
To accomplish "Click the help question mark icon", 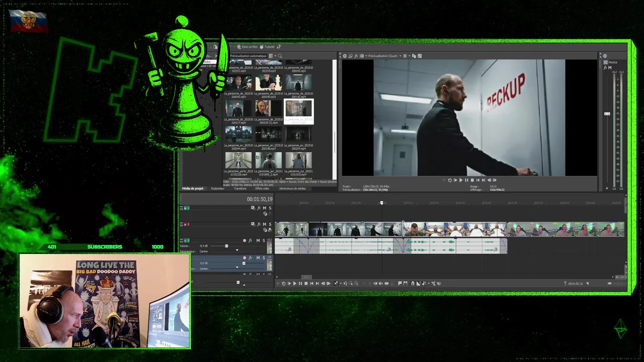I will tap(279, 47).
